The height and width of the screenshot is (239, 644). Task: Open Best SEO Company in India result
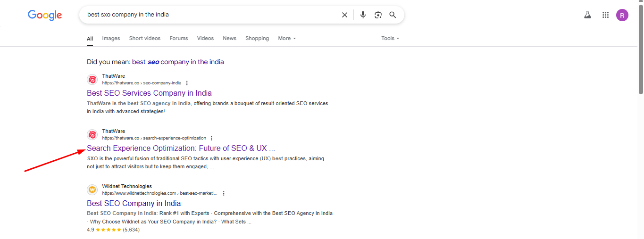click(134, 203)
